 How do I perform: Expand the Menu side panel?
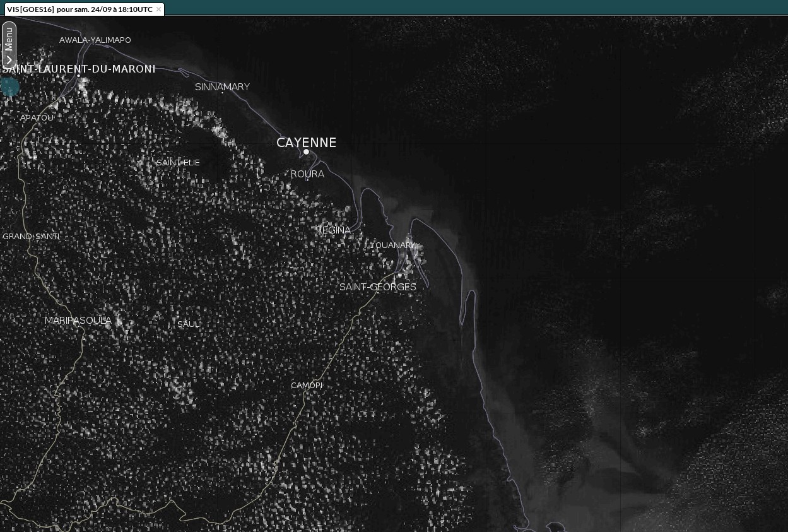point(9,45)
